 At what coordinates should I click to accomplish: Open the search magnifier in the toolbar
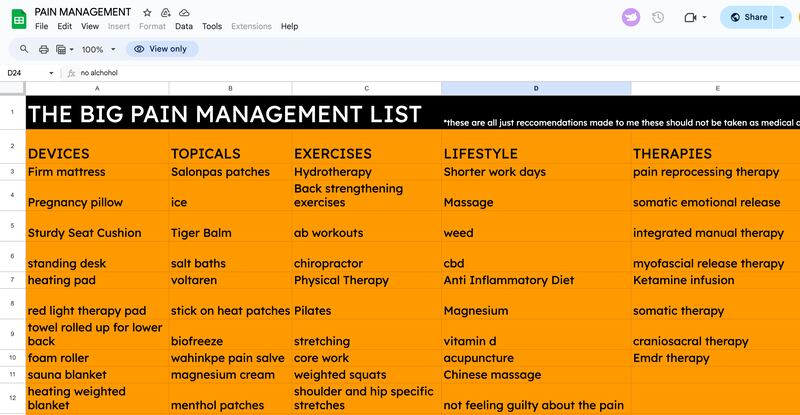point(24,49)
